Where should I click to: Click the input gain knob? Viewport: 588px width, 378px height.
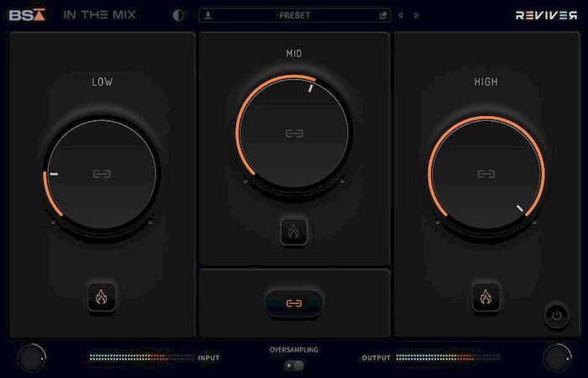32,358
